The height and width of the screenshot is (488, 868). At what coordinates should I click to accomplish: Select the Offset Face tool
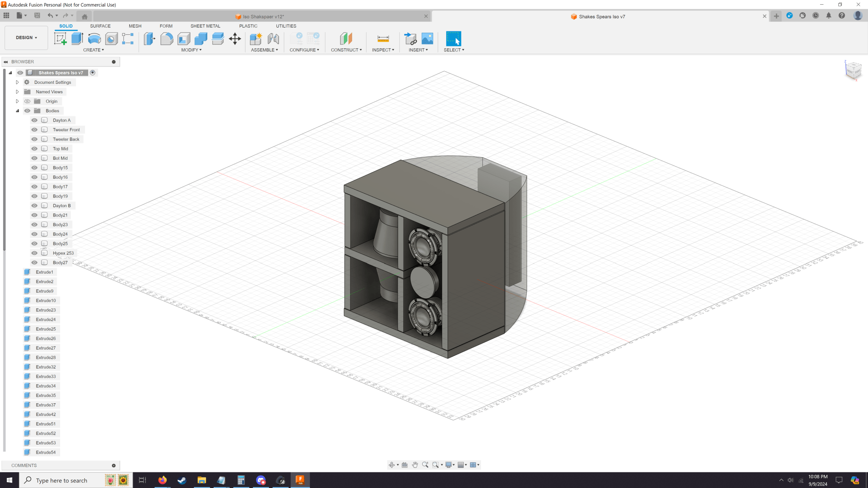tap(218, 39)
